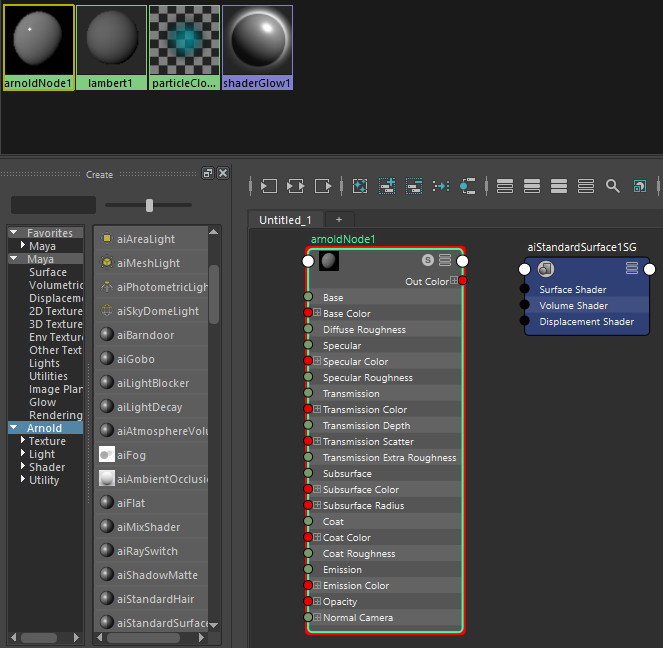663x648 pixels.
Task: Click the Output connections toolbar icon
Action: (x=323, y=186)
